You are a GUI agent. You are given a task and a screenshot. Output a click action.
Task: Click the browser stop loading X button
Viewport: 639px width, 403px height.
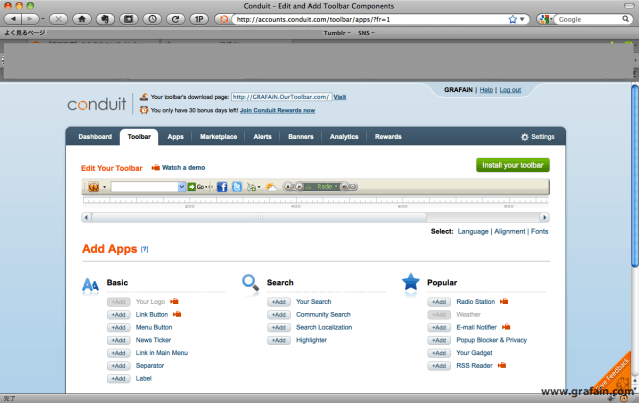coord(58,19)
